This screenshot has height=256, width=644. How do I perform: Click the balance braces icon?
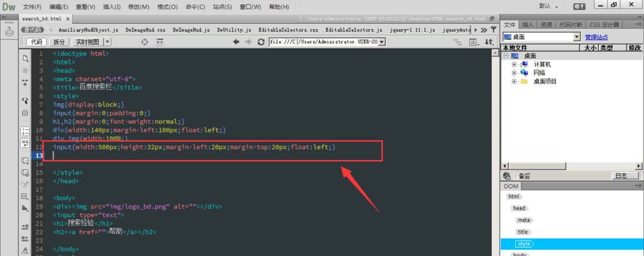(25, 113)
